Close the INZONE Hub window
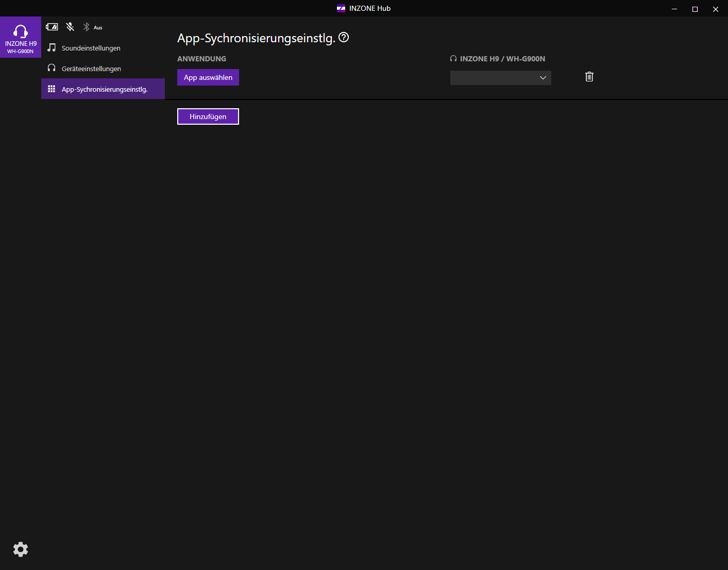This screenshot has width=728, height=570. (716, 9)
